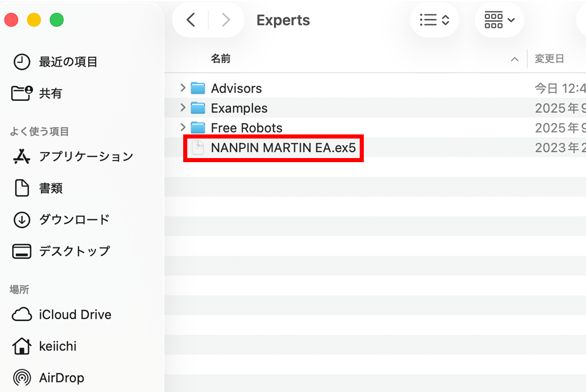Click the forward navigation arrow
The height and width of the screenshot is (392, 586).
point(225,20)
